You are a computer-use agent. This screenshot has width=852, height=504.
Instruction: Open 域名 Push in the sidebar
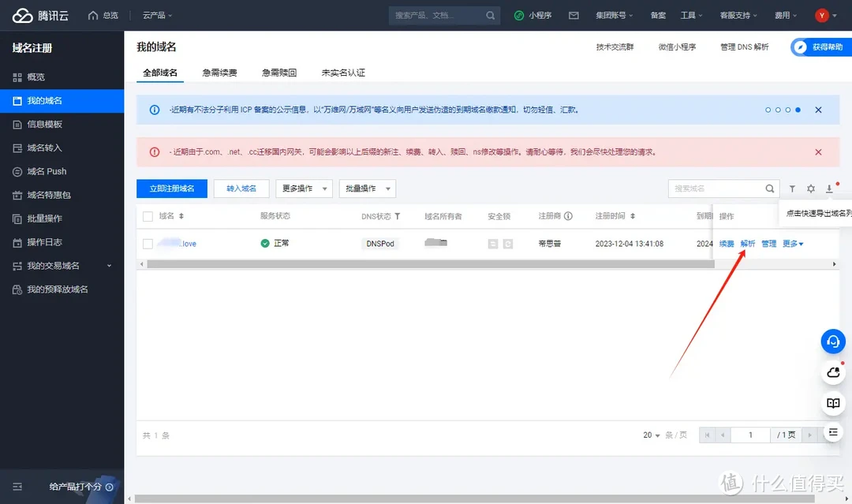(62, 172)
